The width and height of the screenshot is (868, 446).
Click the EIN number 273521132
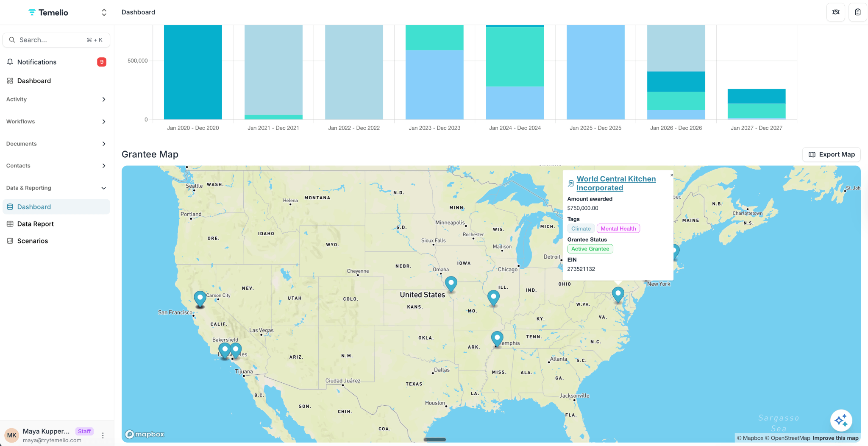(581, 269)
